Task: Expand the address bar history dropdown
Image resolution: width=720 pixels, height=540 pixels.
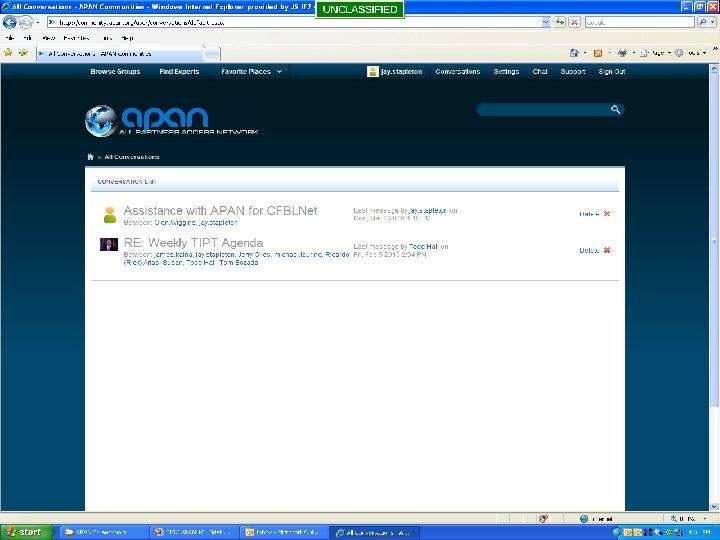Action: pos(546,22)
